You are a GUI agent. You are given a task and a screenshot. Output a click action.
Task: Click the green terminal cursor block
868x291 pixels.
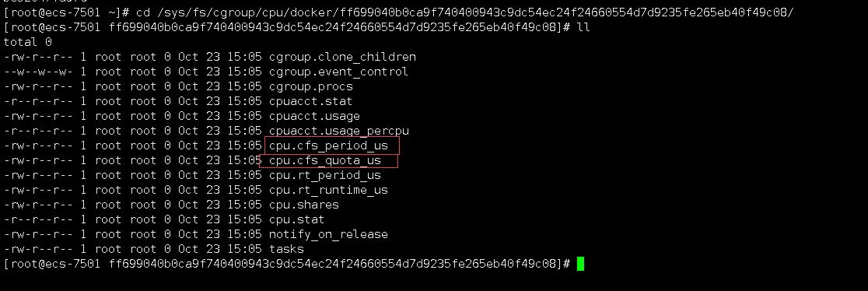(581, 264)
